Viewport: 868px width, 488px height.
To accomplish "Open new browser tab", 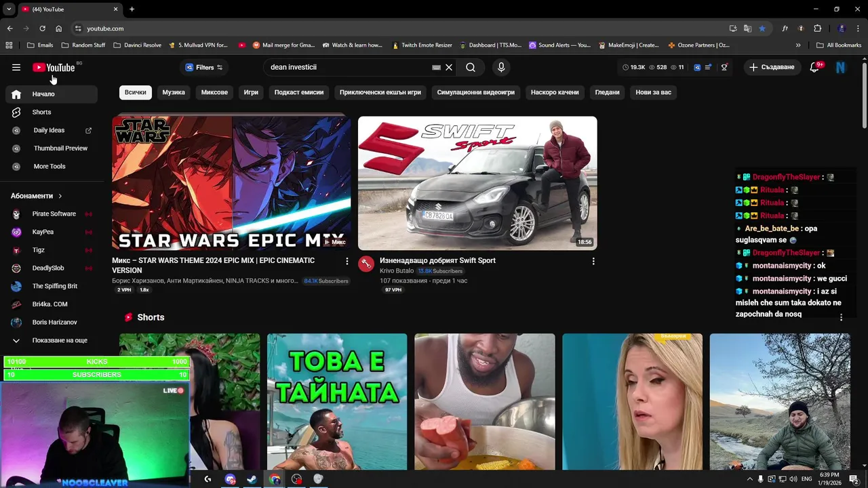I will pos(132,9).
